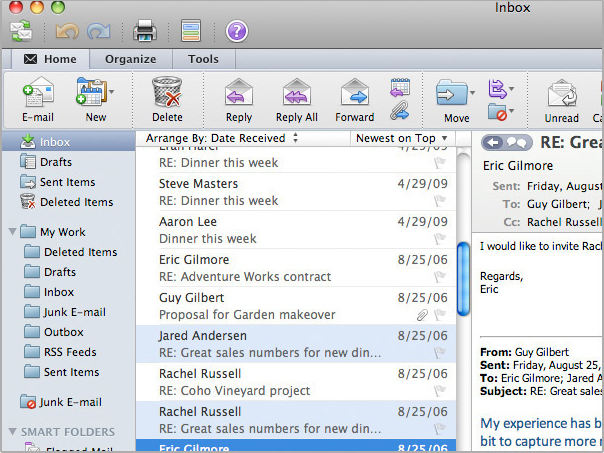Mark message as Unread
Viewport: 604px width, 453px height.
pos(562,94)
